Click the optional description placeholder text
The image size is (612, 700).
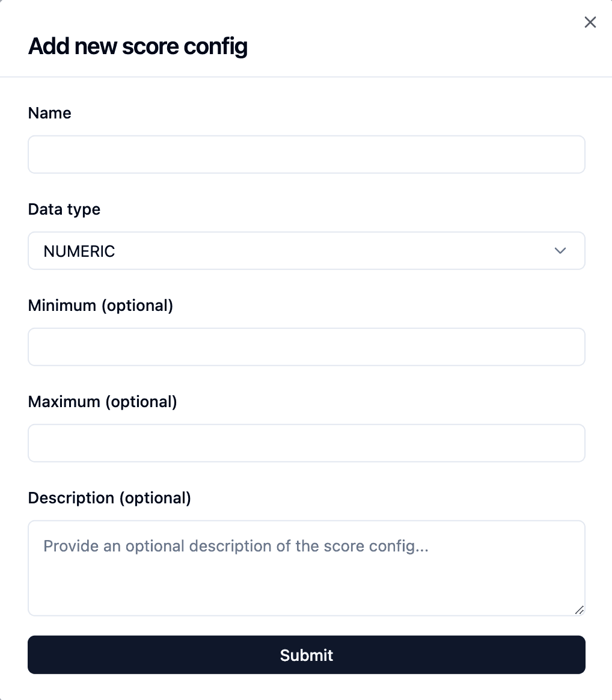point(236,546)
